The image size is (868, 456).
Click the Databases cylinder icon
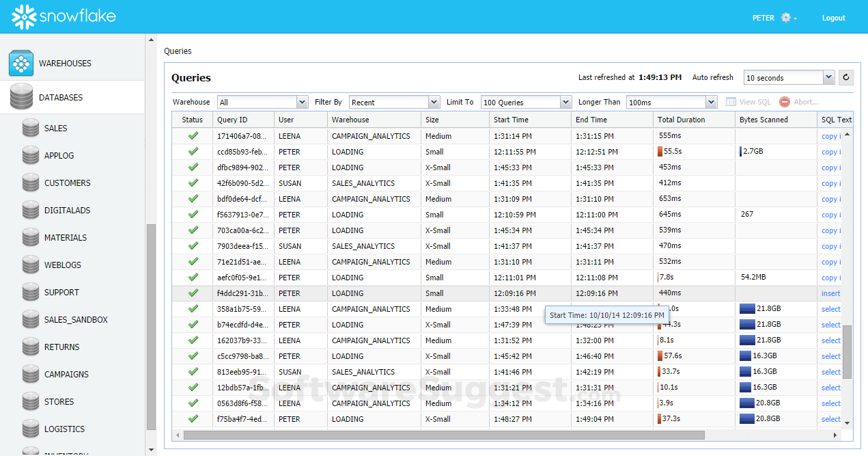point(22,97)
